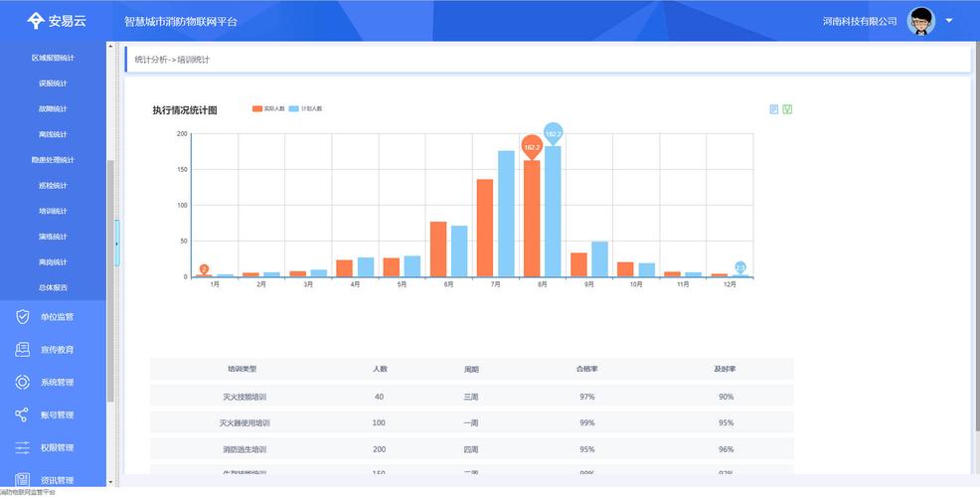The height and width of the screenshot is (497, 980).
Task: Click the orange 182.2 max marker pin
Action: click(x=532, y=147)
